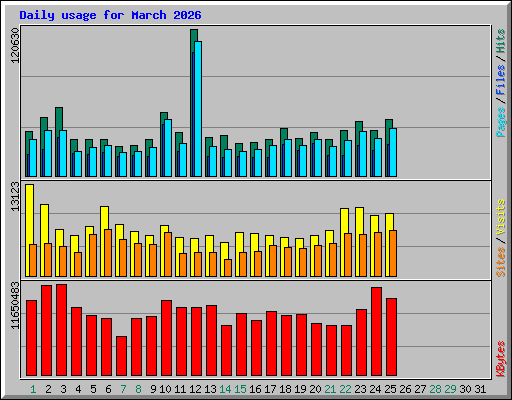The image size is (512, 400).
Task: Click day "21" on the date axis
Action: [x=330, y=389]
